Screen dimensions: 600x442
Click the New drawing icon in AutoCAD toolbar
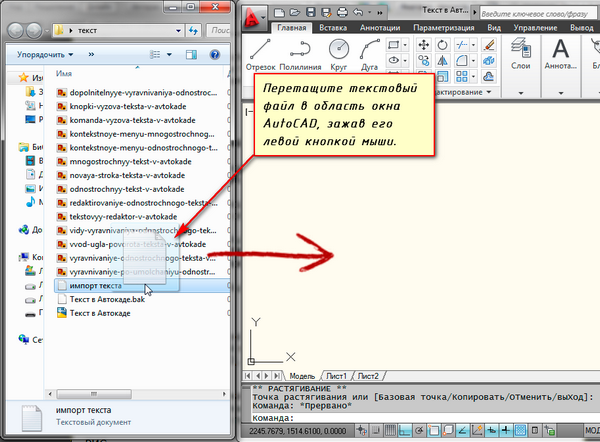coord(279,13)
